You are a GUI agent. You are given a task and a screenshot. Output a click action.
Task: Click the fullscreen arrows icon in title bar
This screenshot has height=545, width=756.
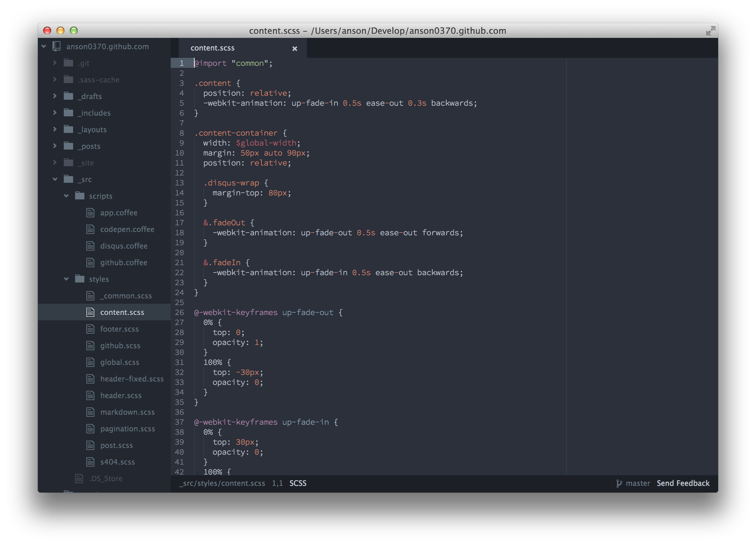click(710, 31)
